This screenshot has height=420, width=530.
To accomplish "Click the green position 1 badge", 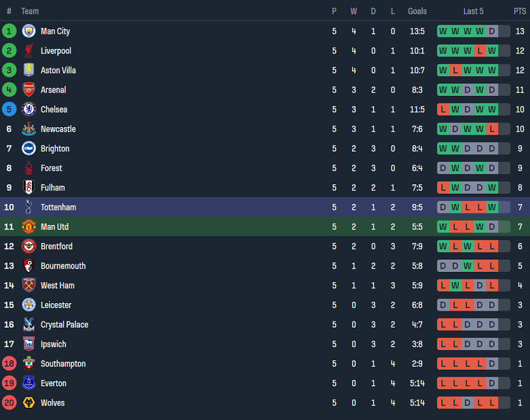I will 9,31.
